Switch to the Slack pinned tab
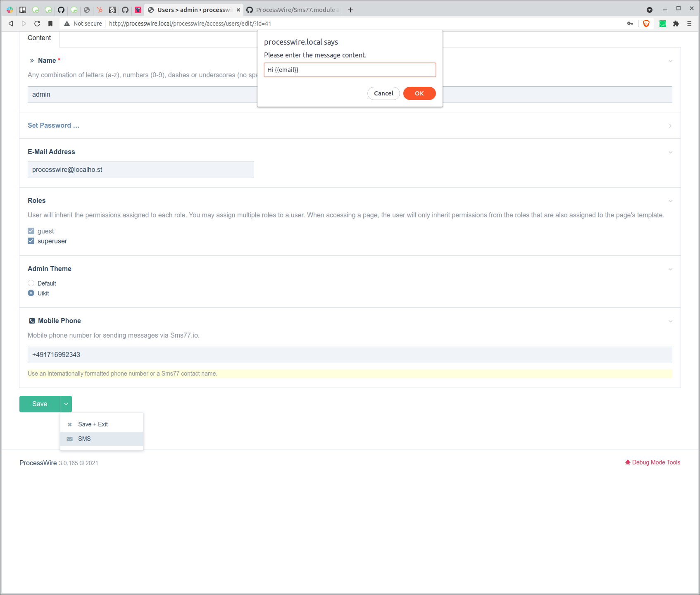700x595 pixels. (x=10, y=10)
